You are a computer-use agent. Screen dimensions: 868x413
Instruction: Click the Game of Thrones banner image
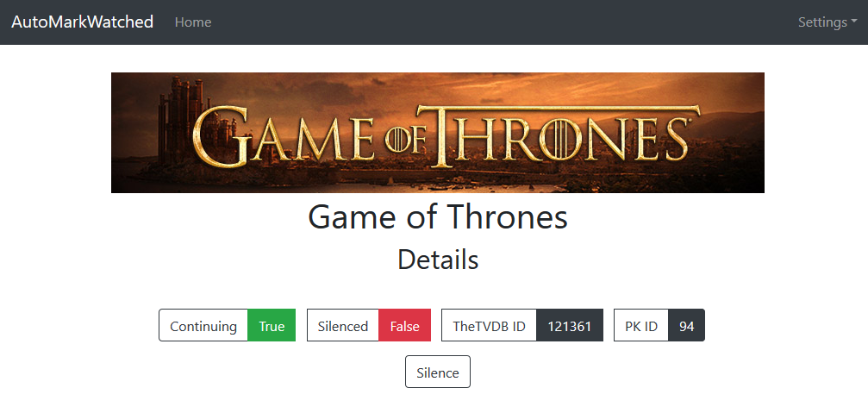[x=437, y=133]
